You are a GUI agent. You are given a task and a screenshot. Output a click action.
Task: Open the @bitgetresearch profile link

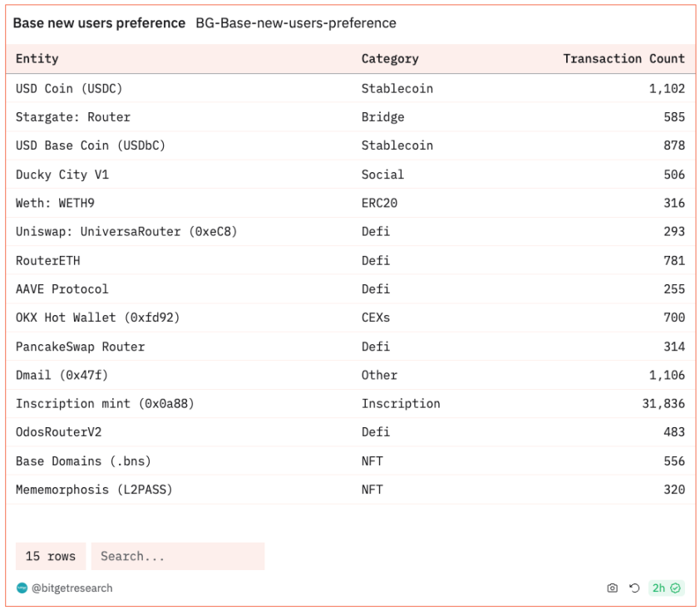pos(71,588)
